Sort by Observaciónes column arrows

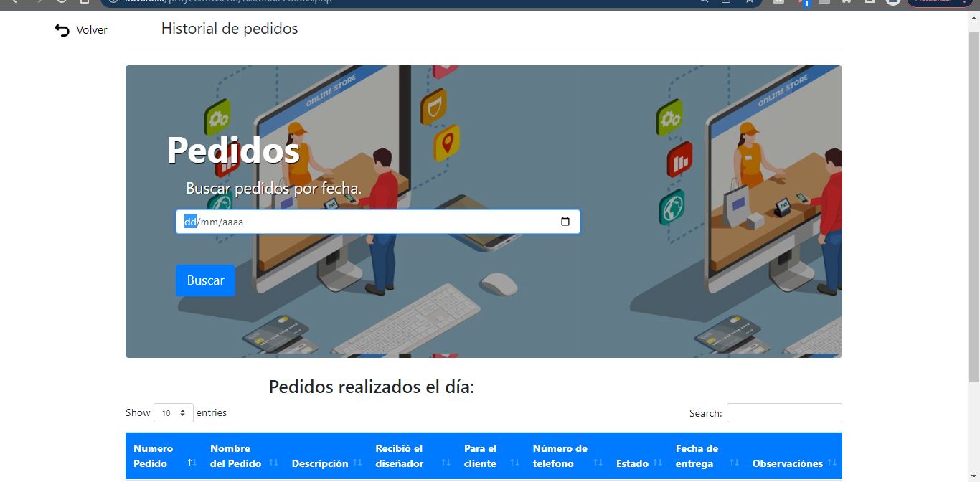(x=831, y=463)
